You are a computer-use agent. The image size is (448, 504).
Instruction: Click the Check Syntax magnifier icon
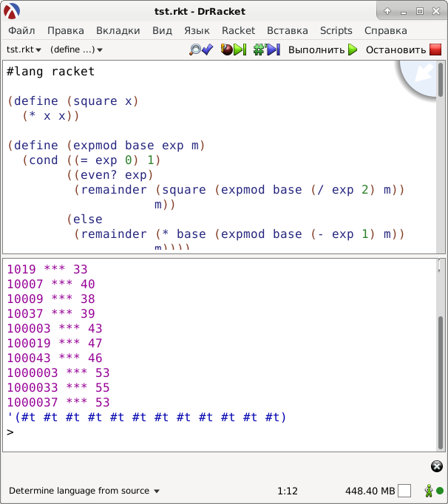click(x=201, y=50)
